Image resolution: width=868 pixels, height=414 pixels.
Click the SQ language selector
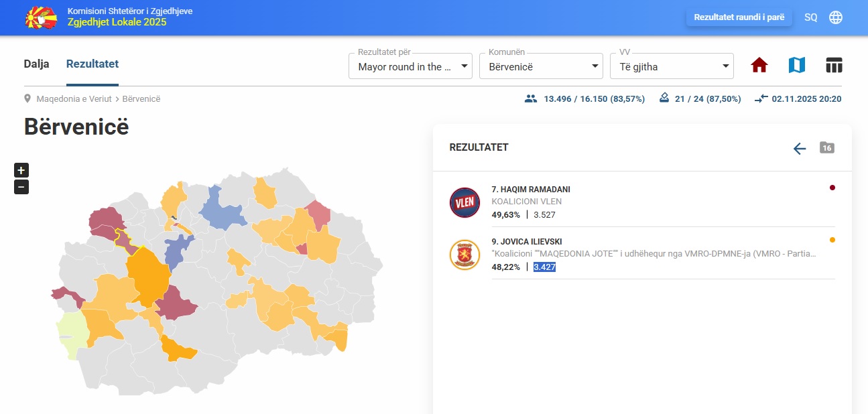[x=810, y=17]
